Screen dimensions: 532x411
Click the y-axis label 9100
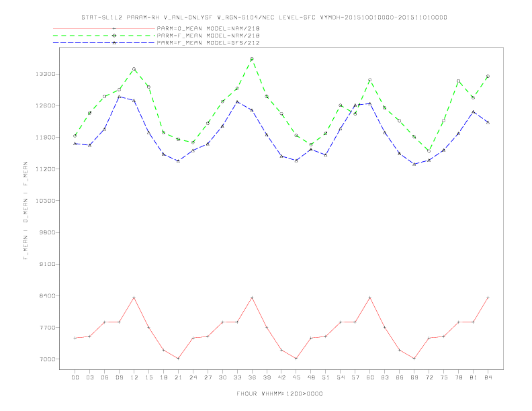[48, 264]
